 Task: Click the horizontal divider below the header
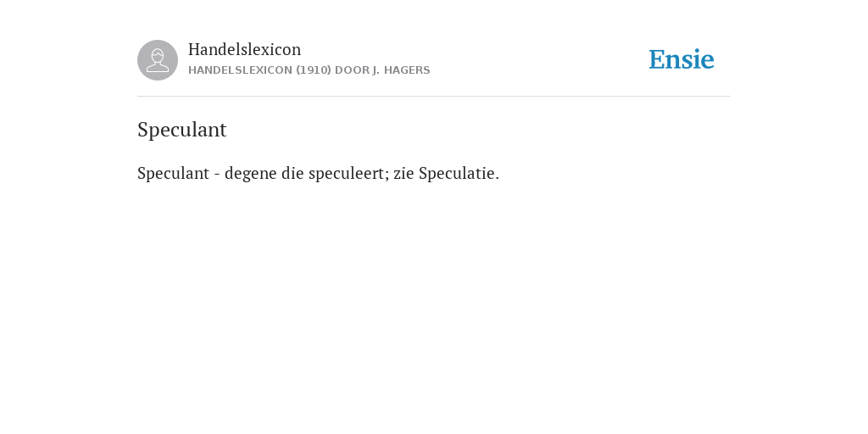click(x=434, y=97)
